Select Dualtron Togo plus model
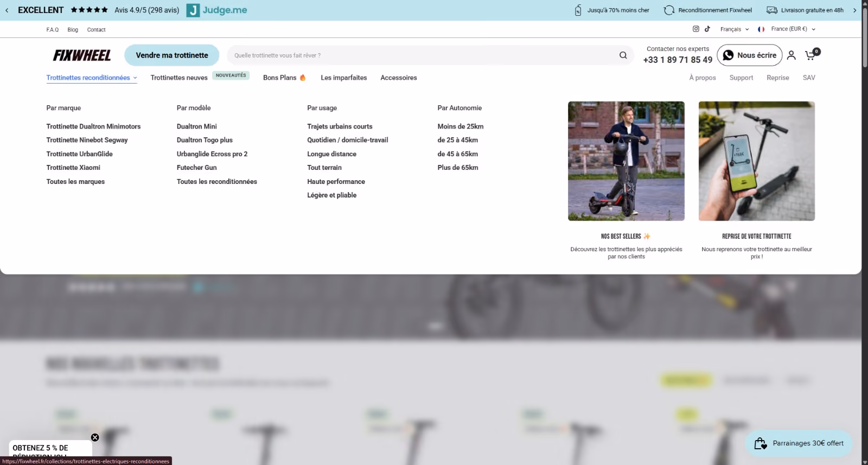868x465 pixels. (x=205, y=140)
